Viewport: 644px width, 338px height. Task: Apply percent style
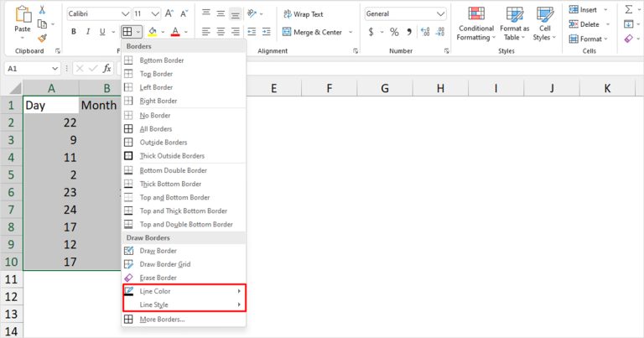coord(394,32)
